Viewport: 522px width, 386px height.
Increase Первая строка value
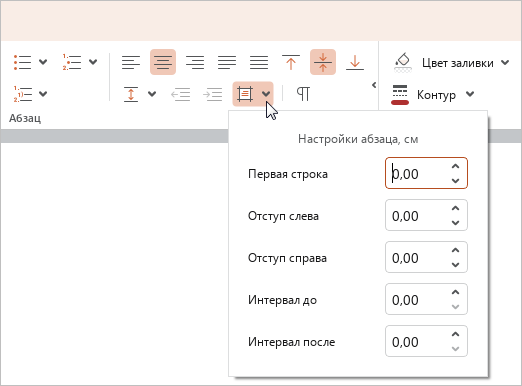[x=455, y=166]
